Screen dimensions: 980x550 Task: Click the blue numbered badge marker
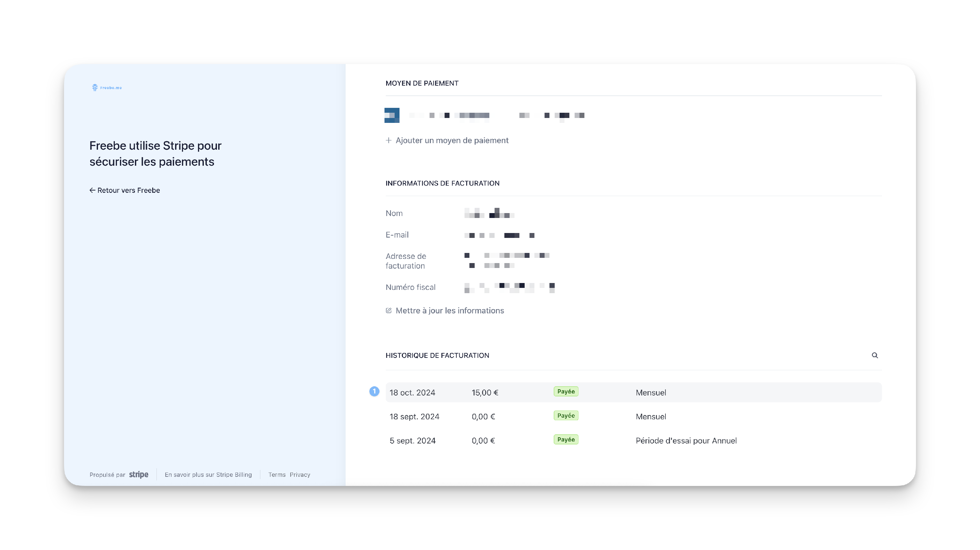(374, 391)
